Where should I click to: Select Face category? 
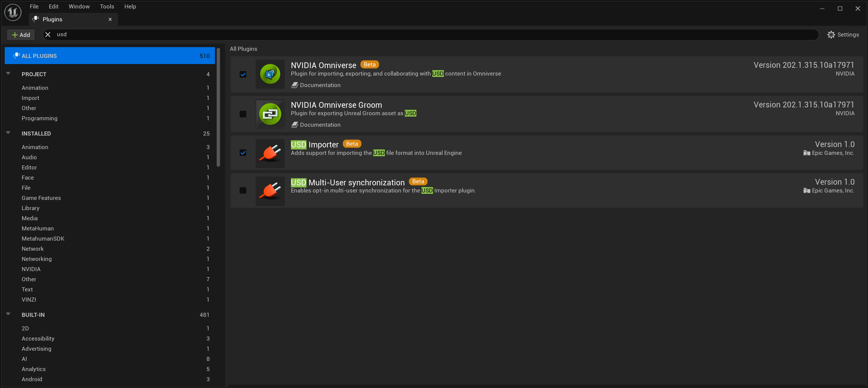point(110,178)
